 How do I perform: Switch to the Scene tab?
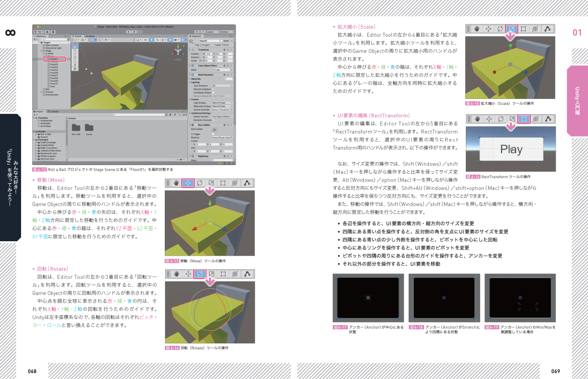77,36
